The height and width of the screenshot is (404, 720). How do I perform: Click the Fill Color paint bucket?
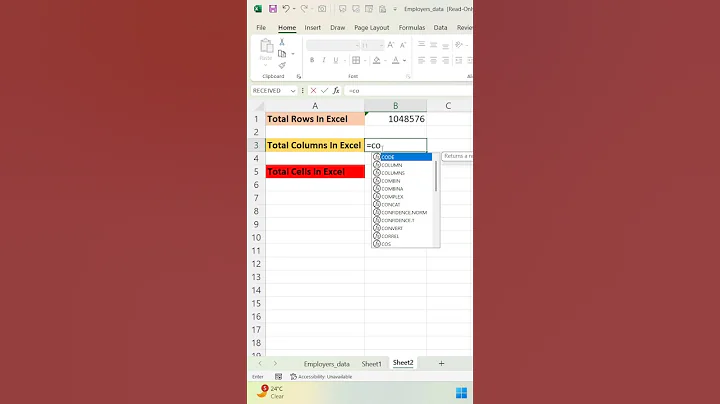pos(377,60)
